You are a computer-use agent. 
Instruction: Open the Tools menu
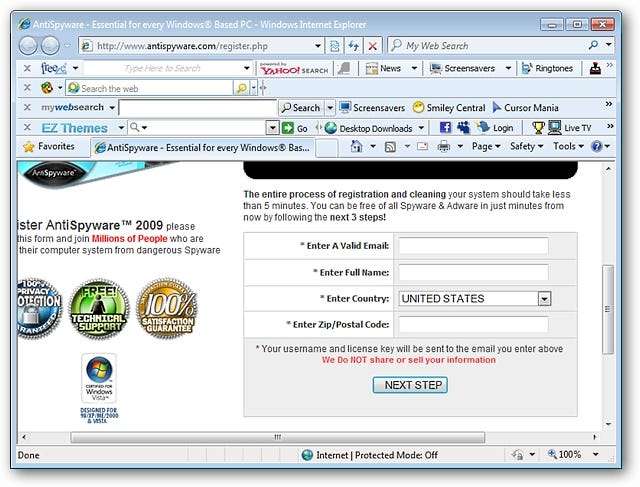pos(568,146)
